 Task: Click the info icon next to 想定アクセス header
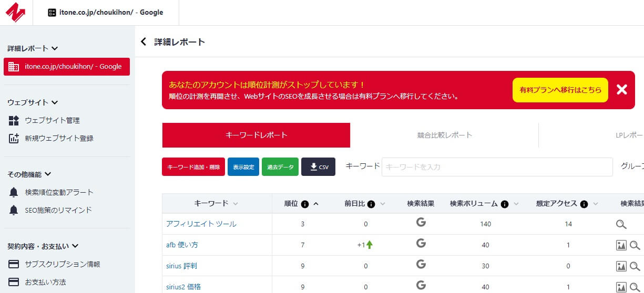[x=584, y=204]
